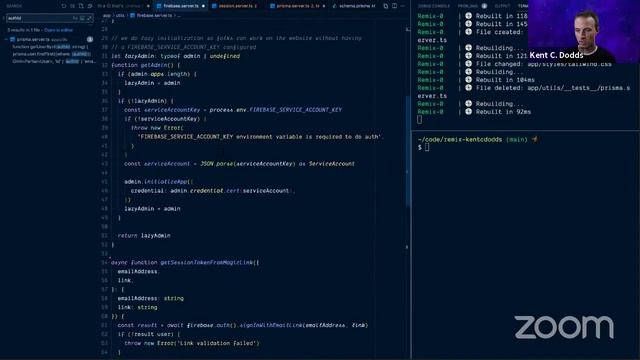Expand the replace toggle beside search

click(x=4, y=18)
